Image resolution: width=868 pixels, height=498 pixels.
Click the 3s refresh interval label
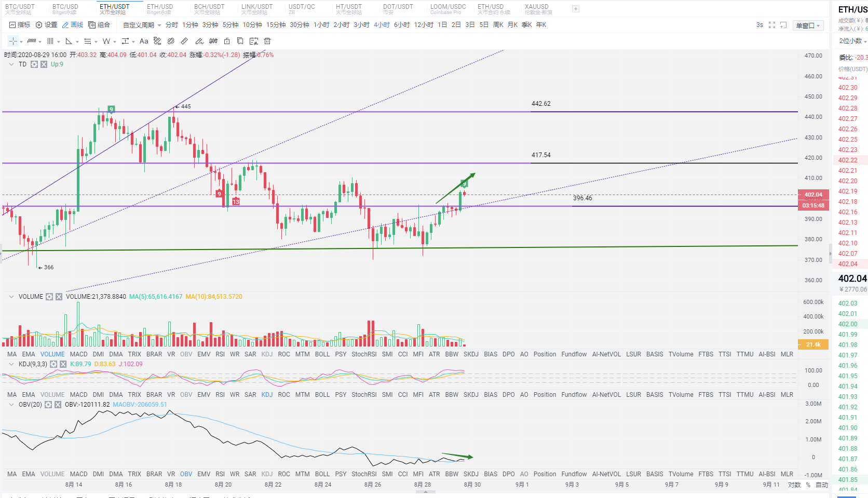click(759, 25)
